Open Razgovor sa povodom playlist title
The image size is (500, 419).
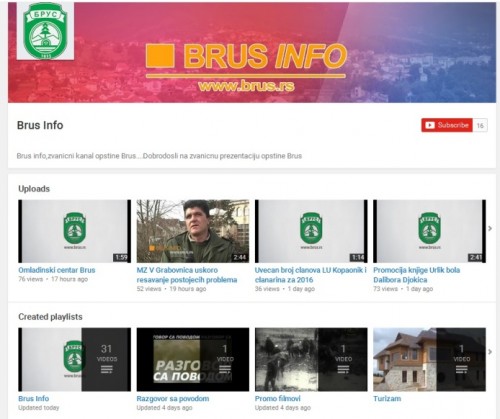point(173,399)
